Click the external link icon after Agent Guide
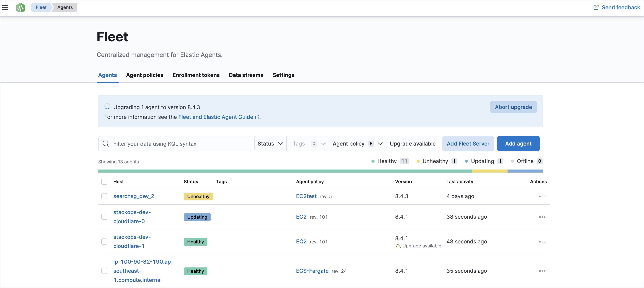 pyautogui.click(x=257, y=117)
